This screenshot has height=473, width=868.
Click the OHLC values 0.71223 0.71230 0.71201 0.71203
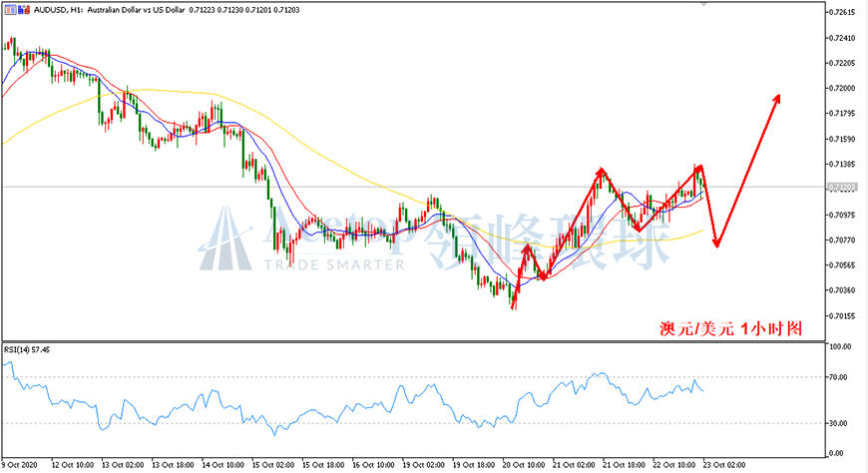[244, 10]
